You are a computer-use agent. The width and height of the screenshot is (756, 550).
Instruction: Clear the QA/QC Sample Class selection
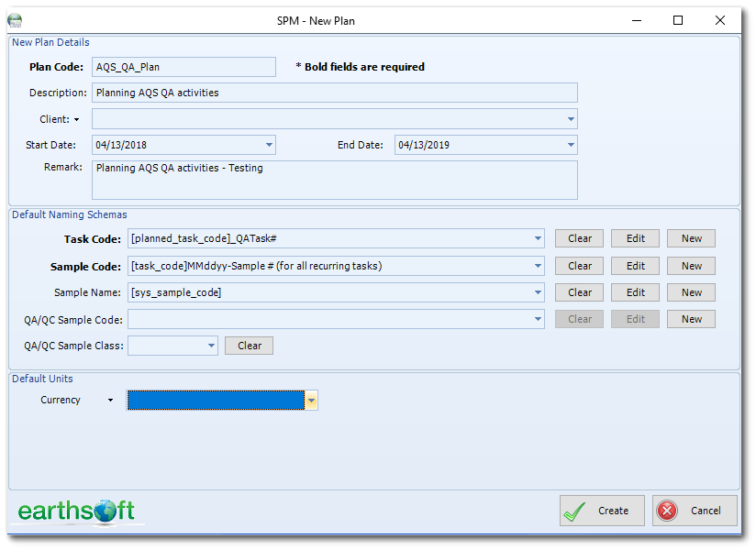click(249, 346)
